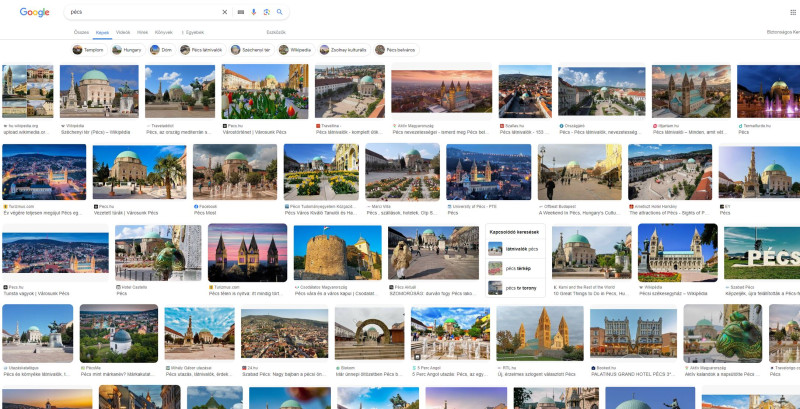Image resolution: width=800 pixels, height=409 pixels.
Task: Open the 'Vezetett túrák | Városunk Pécs' palm image
Action: click(x=140, y=172)
